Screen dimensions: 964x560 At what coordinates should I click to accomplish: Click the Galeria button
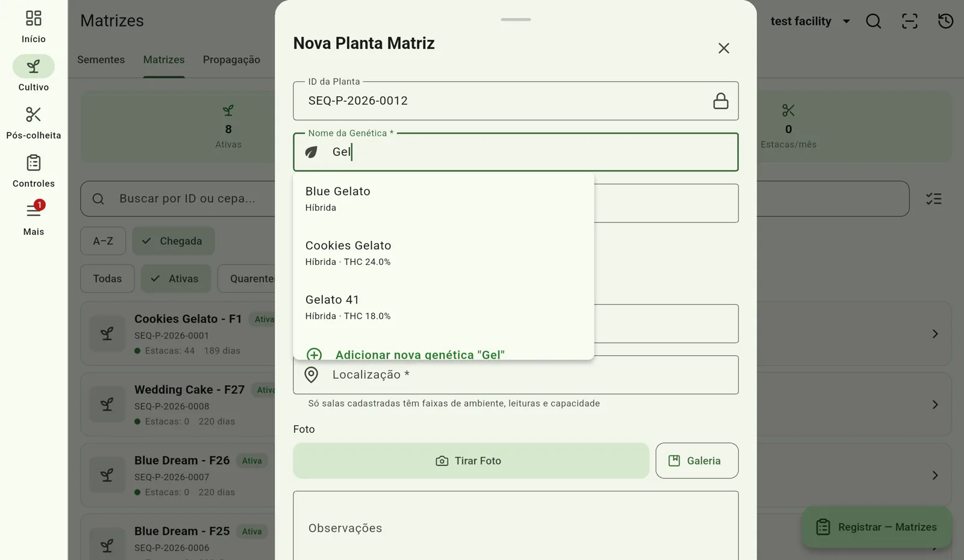[697, 461]
